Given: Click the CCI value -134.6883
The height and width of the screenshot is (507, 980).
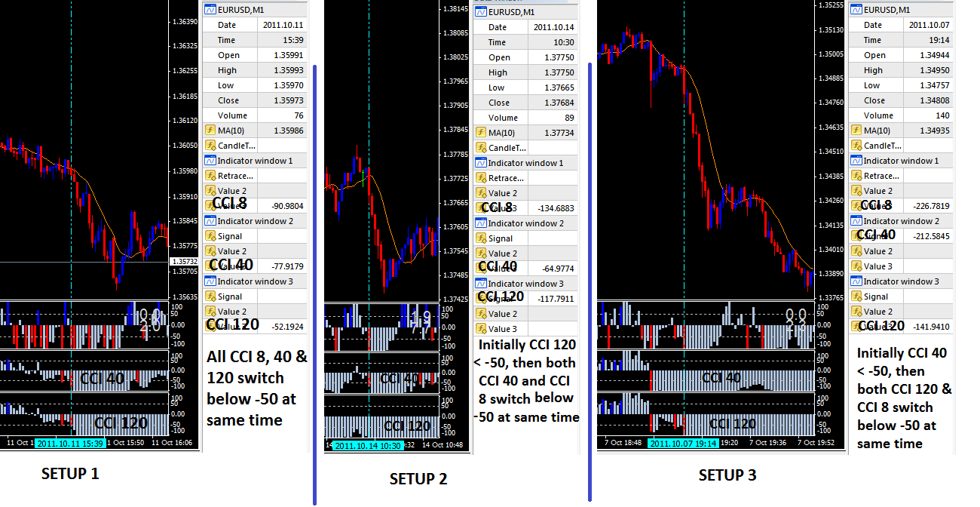Looking at the screenshot, I should click(x=554, y=208).
